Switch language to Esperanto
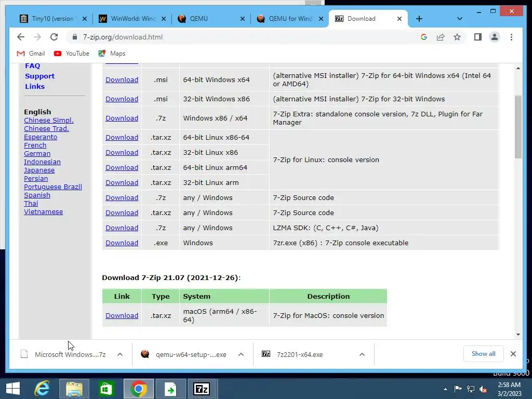The width and height of the screenshot is (532, 399). tap(41, 137)
